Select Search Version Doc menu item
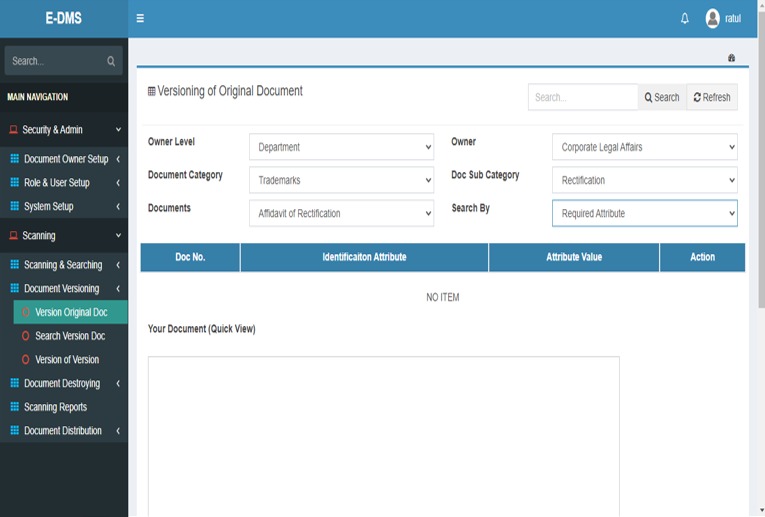This screenshot has height=517, width=765. pos(71,336)
